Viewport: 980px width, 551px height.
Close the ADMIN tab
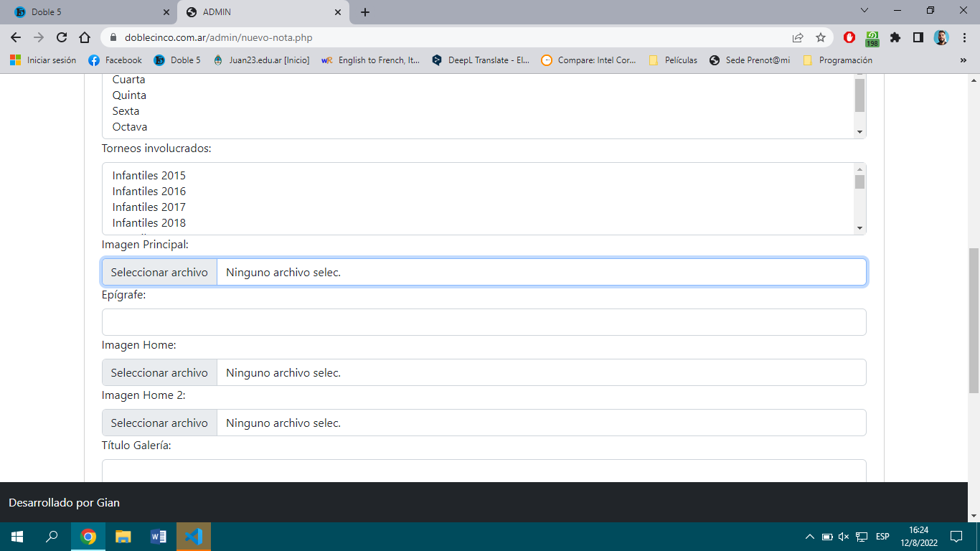pos(338,12)
